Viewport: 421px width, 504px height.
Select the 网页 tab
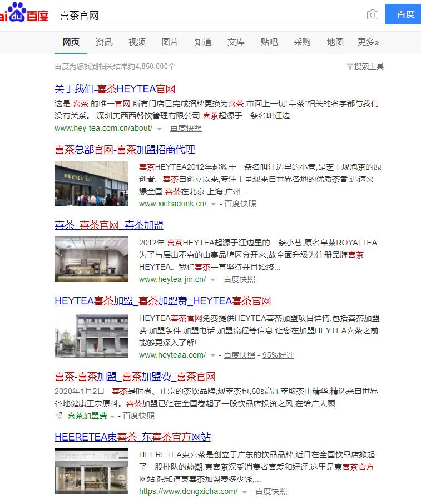71,42
